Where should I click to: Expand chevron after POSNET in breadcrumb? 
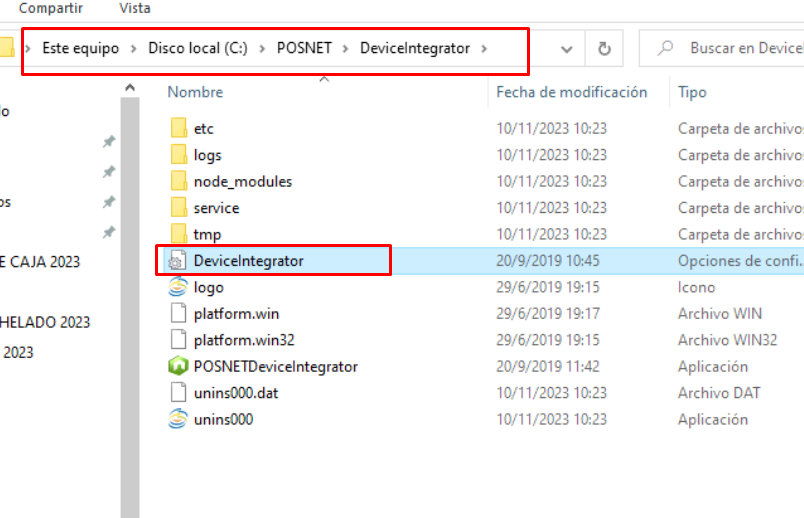(345, 48)
